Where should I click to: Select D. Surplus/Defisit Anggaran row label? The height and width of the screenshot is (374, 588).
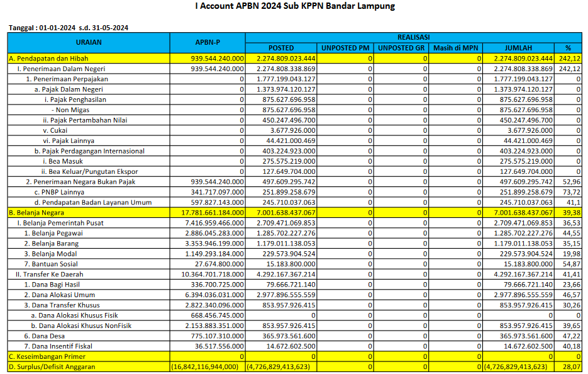pyautogui.click(x=52, y=366)
